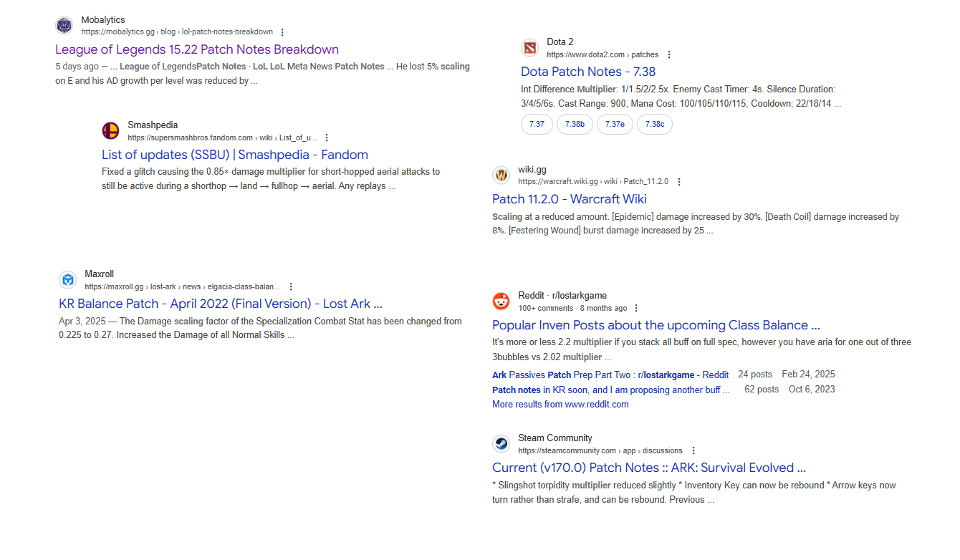Click the Oct 6, 2023 date
Viewport: 960px width, 560px height.
coord(812,390)
